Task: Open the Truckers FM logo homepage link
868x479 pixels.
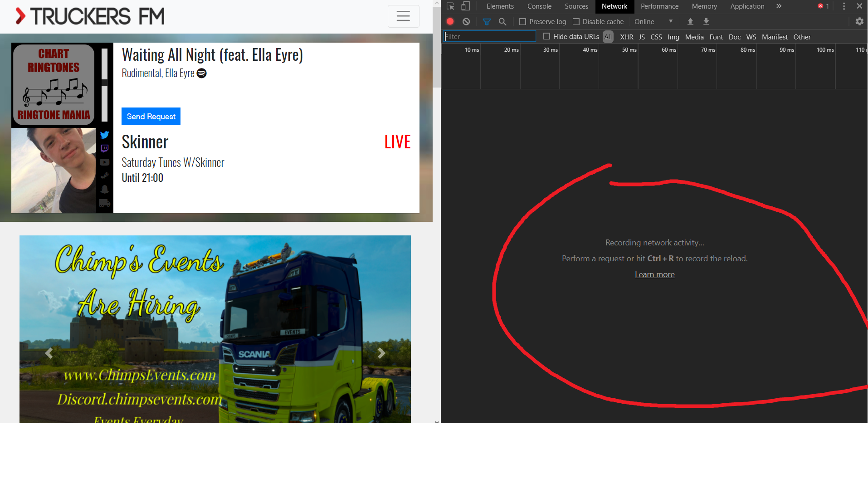Action: point(90,16)
